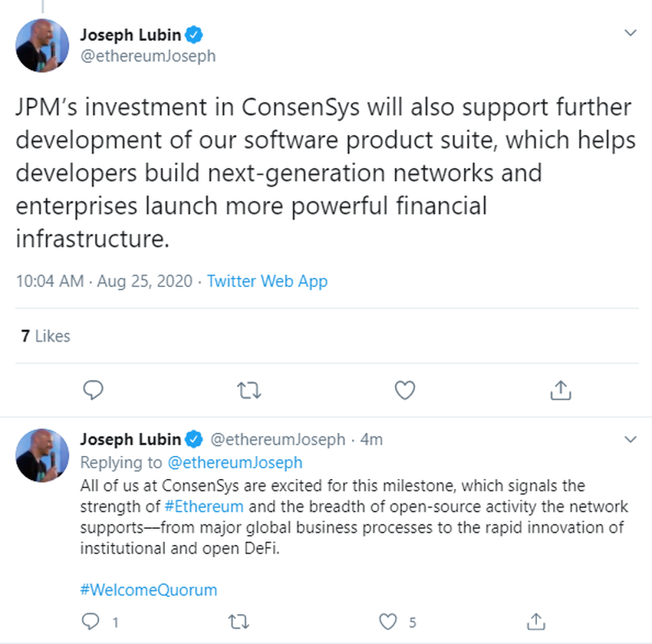Click the 4m timestamp on reply tweet
The image size is (652, 644).
(x=371, y=440)
